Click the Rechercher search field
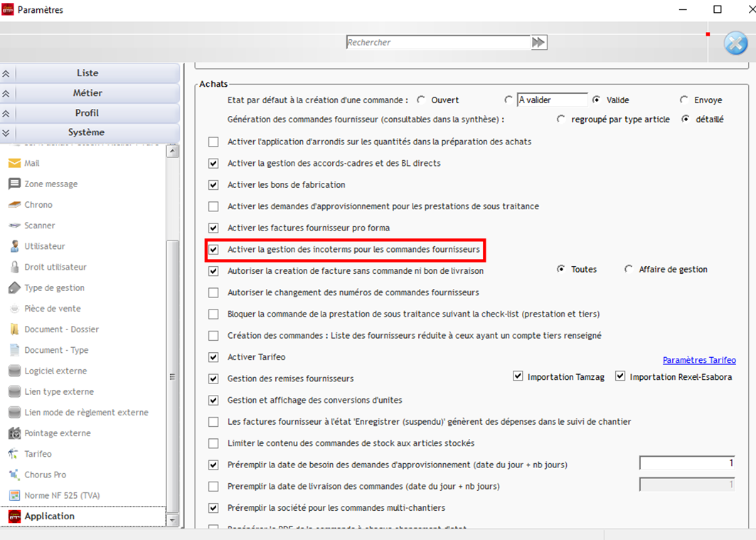Image resolution: width=756 pixels, height=540 pixels. [437, 43]
